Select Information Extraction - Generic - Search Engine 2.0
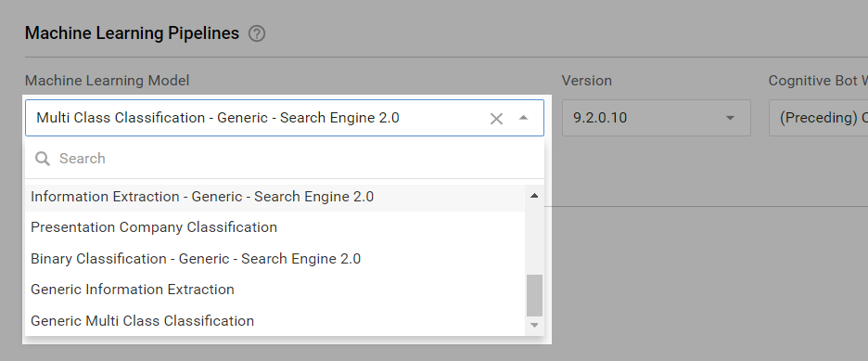The width and height of the screenshot is (868, 361). pos(275,197)
